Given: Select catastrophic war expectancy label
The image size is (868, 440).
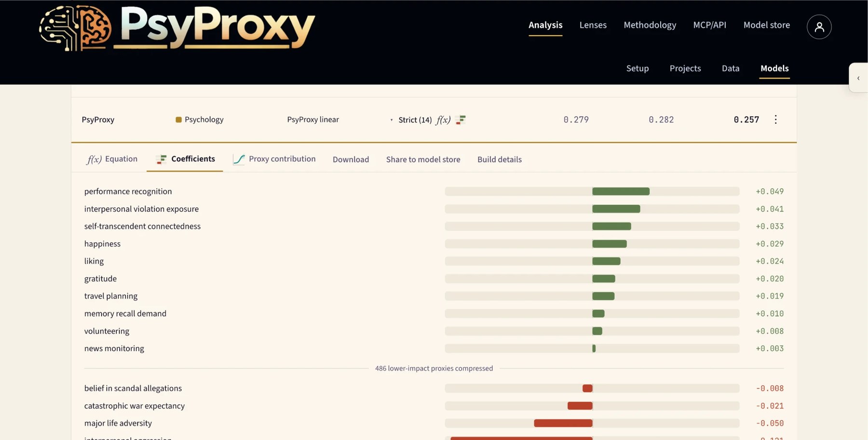Looking at the screenshot, I should pyautogui.click(x=134, y=406).
